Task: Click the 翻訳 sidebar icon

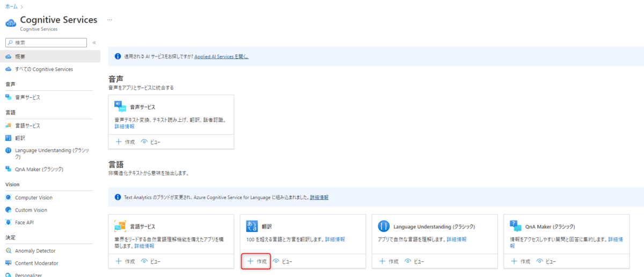Action: (x=8, y=138)
